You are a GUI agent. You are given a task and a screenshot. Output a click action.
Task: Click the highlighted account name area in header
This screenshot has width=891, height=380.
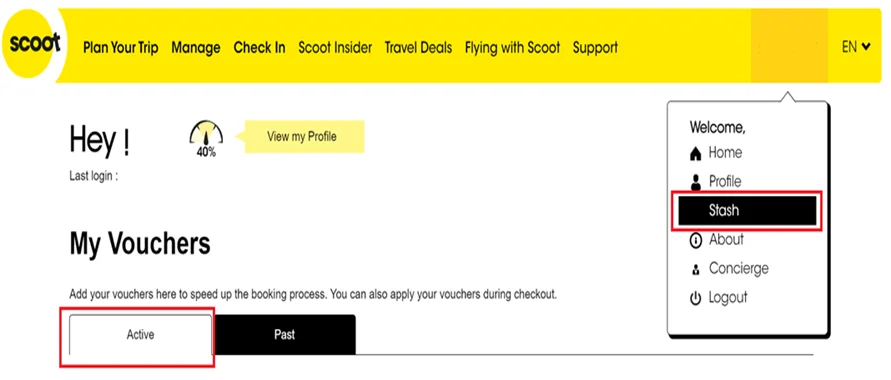click(789, 46)
